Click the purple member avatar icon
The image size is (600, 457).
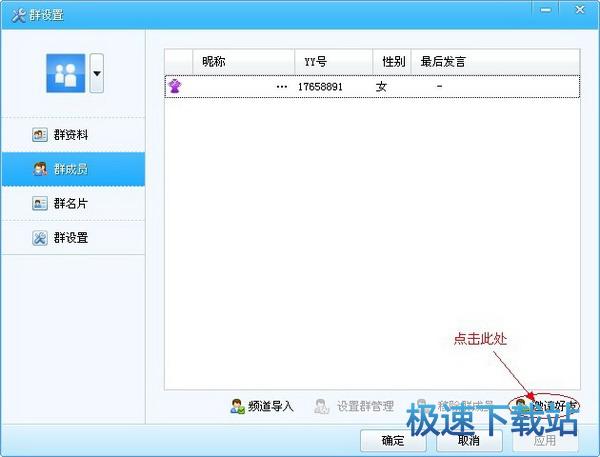coord(175,86)
